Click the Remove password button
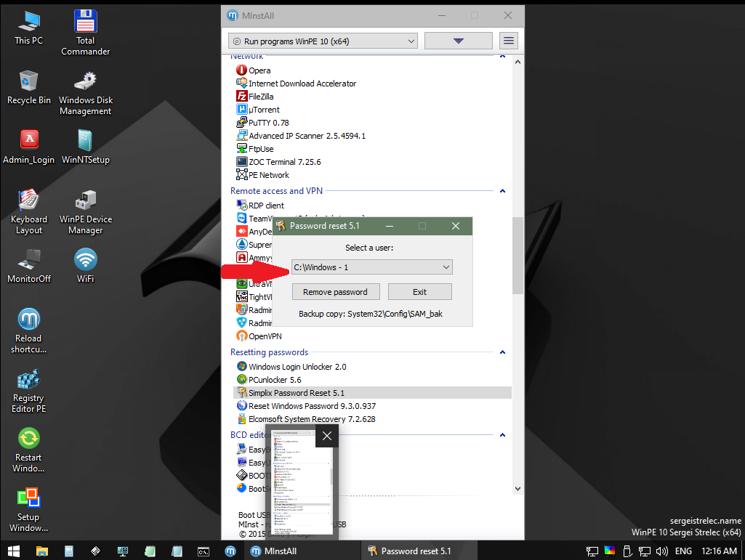This screenshot has width=745, height=560. tap(336, 292)
